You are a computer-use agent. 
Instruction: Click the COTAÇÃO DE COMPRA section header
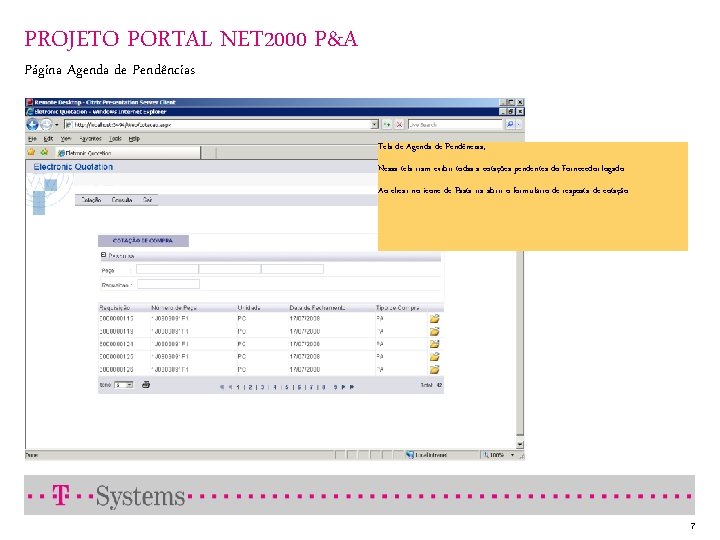click(143, 241)
